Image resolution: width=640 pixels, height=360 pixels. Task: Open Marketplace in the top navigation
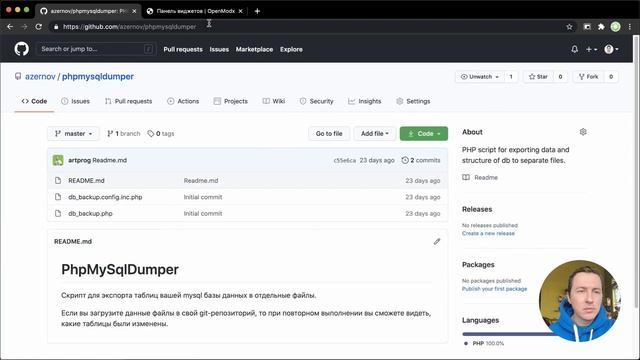click(254, 49)
